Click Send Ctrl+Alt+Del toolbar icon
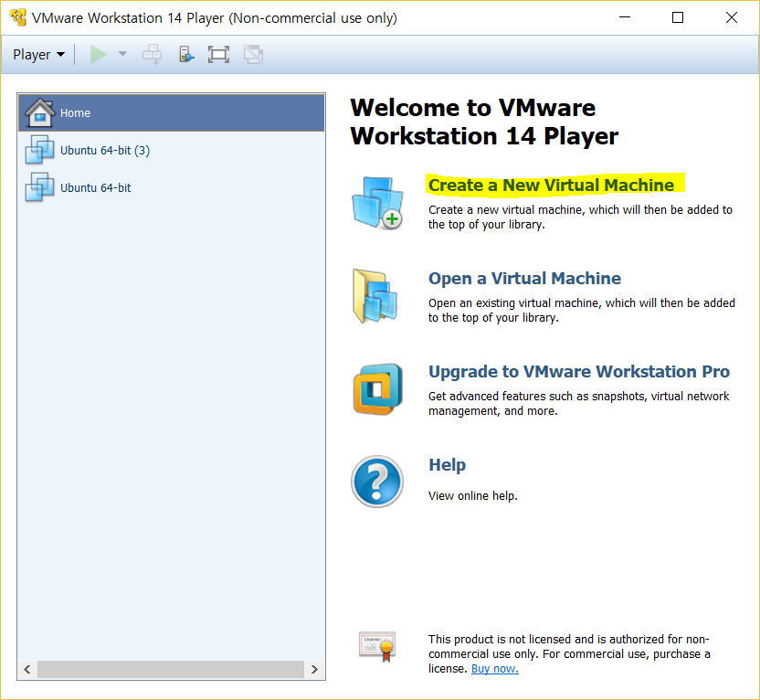760x700 pixels. point(153,54)
